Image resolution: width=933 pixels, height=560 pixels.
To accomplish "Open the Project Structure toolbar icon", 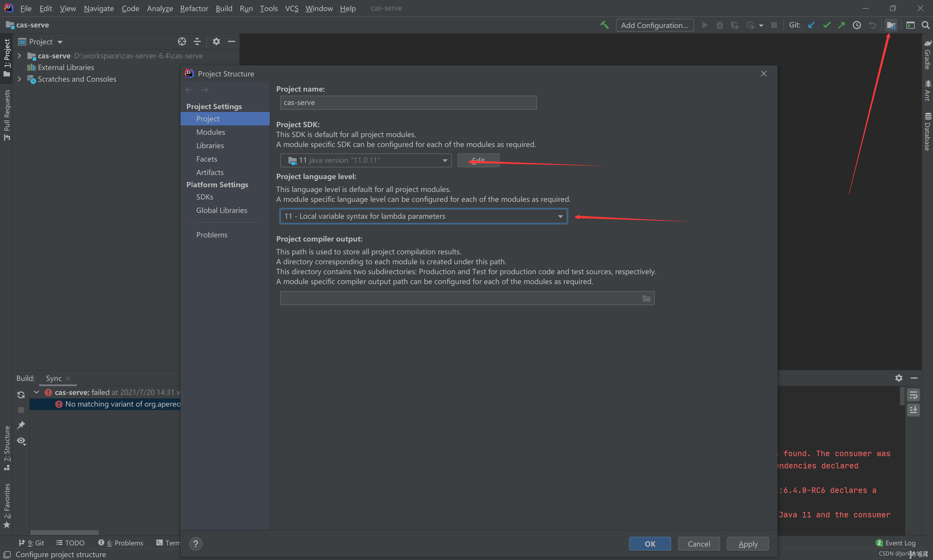I will tap(891, 25).
